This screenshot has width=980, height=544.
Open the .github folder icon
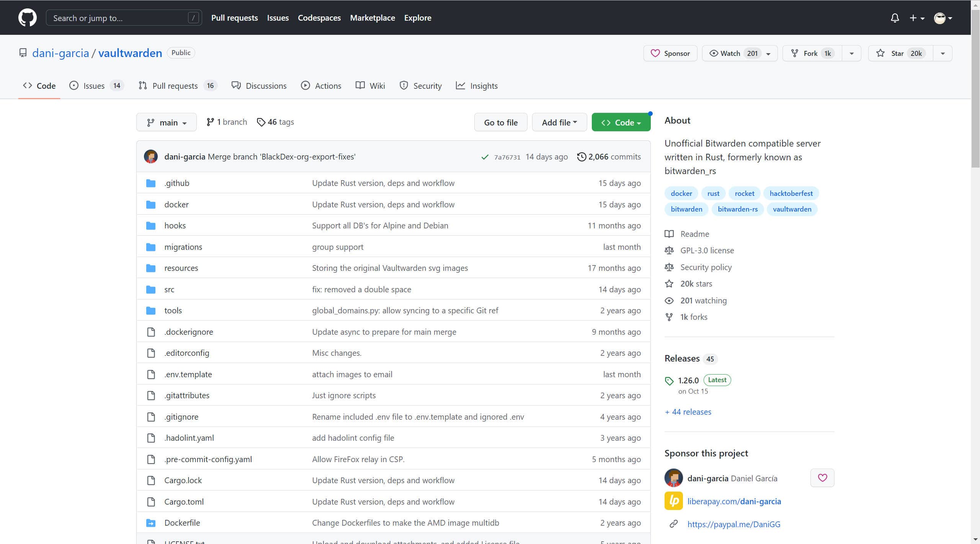151,183
